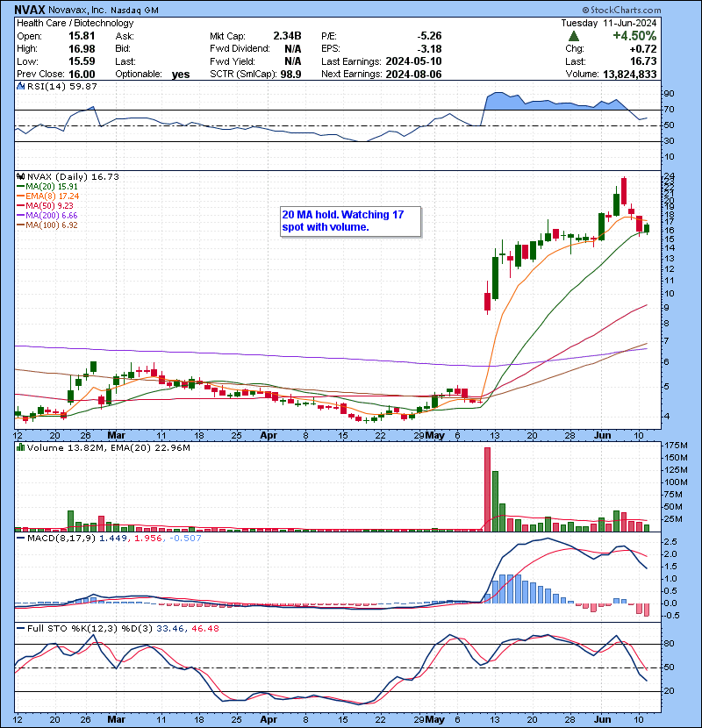Click the tall green volume bar after spike

495,502
